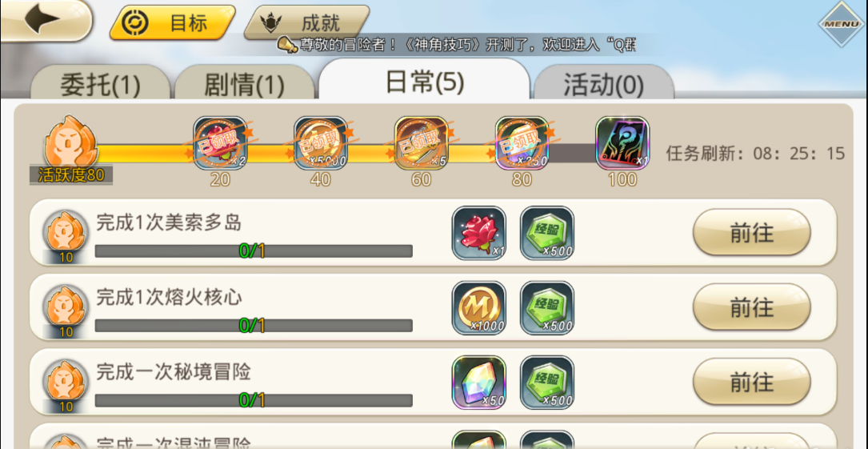Tap 前往 for 完成一次秘境冒险
868x449 pixels.
pyautogui.click(x=752, y=382)
